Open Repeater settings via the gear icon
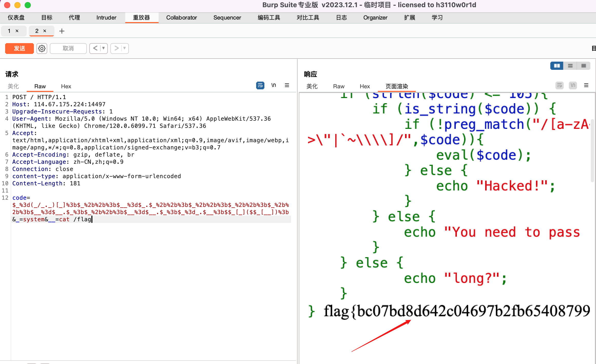 pos(42,48)
